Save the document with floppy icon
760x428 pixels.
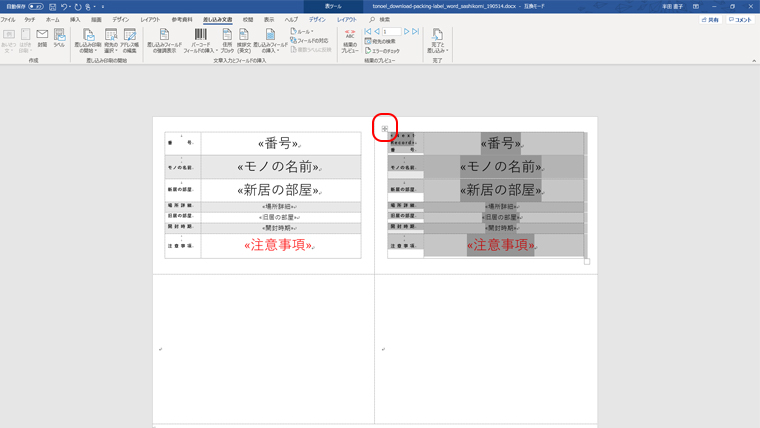coord(53,6)
